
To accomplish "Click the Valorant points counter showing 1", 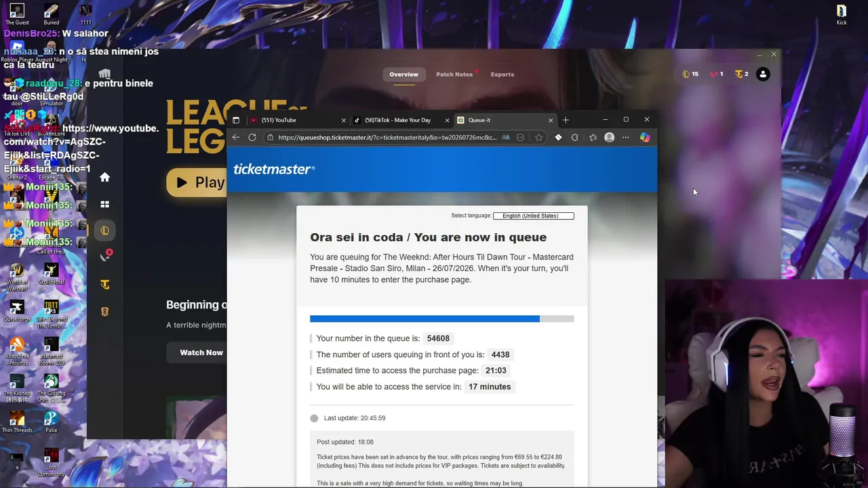I will (x=716, y=75).
